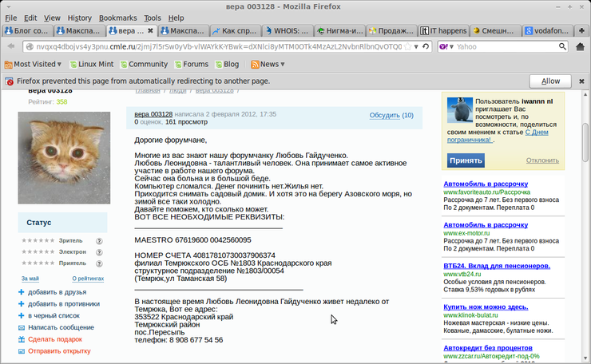Click the kitten avatar picture
The width and height of the screenshot is (591, 364).
(64, 157)
